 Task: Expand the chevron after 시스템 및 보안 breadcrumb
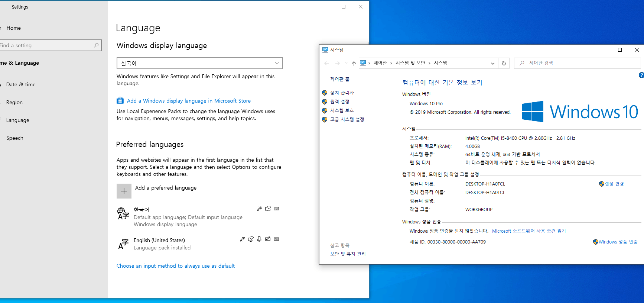[429, 63]
